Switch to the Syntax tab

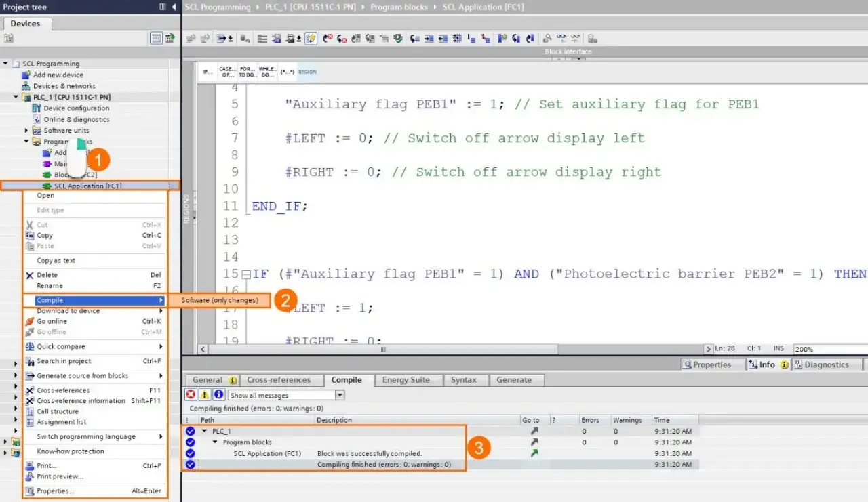[x=464, y=380]
